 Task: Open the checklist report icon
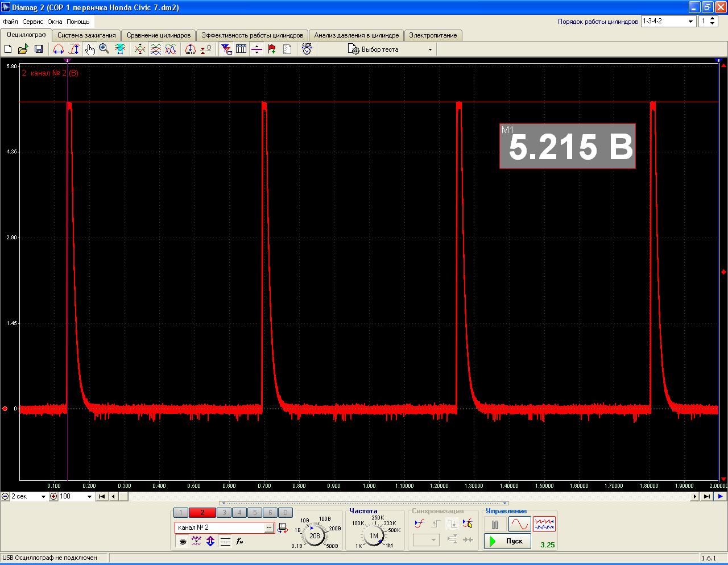(x=287, y=49)
